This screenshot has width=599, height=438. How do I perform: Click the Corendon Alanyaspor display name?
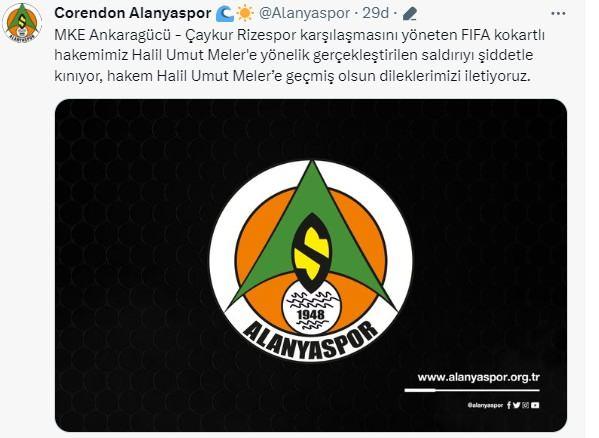pyautogui.click(x=132, y=13)
